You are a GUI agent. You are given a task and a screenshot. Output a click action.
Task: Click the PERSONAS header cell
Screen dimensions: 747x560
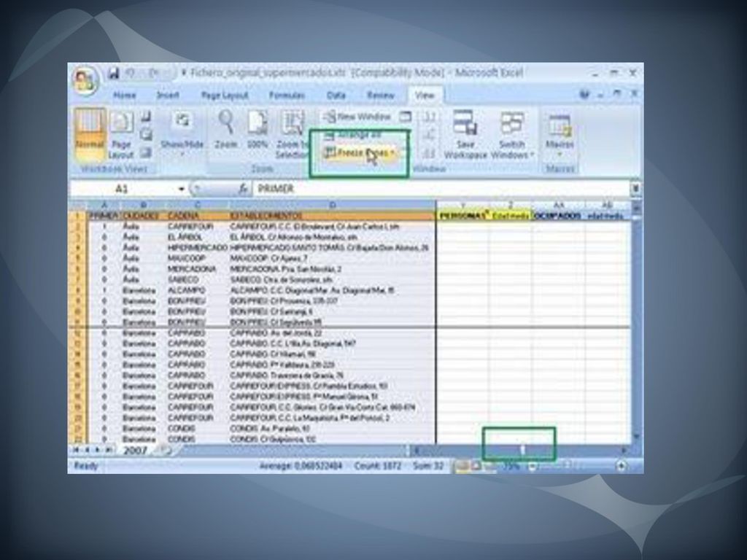pyautogui.click(x=463, y=216)
